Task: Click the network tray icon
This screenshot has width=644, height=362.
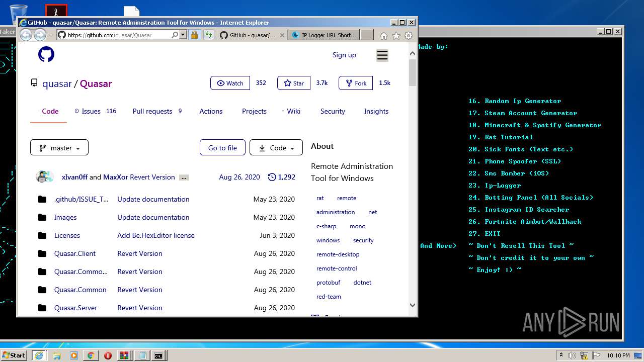Action: (583, 355)
